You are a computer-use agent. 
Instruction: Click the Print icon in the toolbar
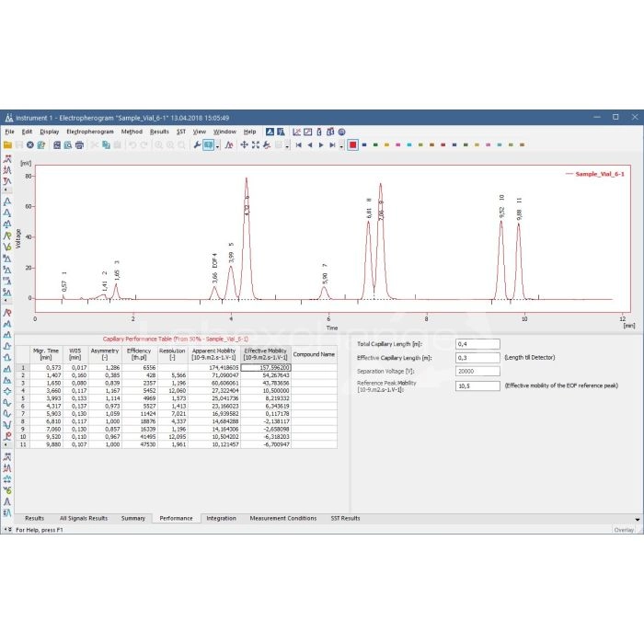click(x=79, y=144)
